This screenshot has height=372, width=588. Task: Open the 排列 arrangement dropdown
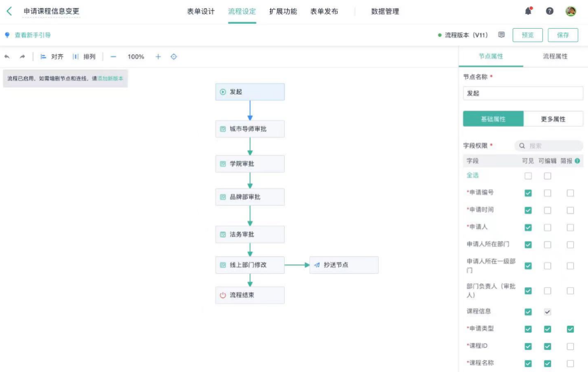[84, 57]
